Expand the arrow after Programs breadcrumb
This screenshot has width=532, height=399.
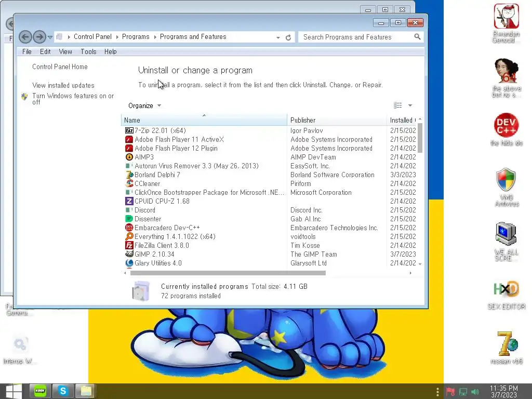coord(155,37)
